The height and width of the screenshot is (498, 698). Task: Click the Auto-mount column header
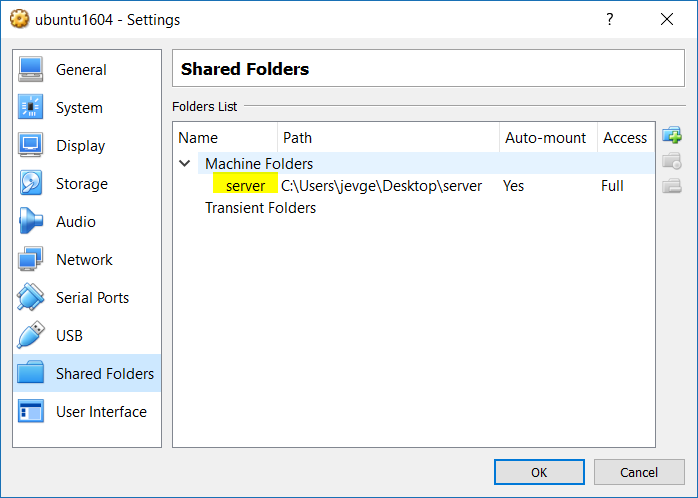coord(548,138)
